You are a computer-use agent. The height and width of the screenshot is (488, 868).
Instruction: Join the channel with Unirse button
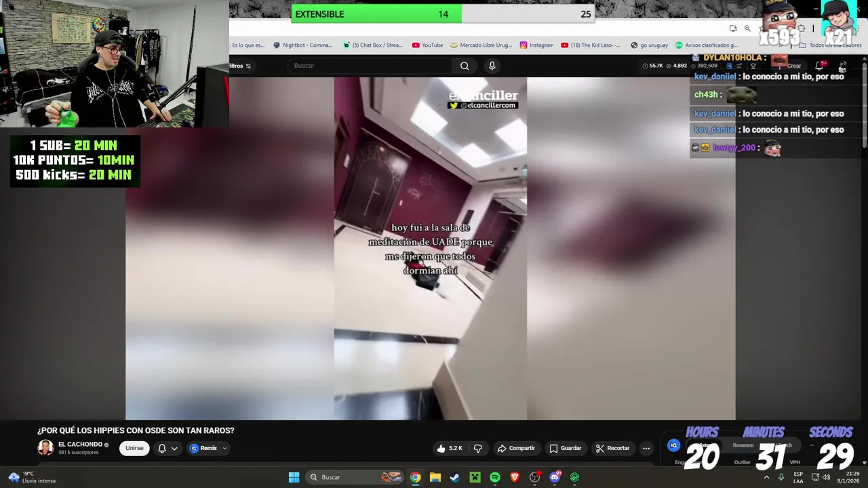[134, 448]
